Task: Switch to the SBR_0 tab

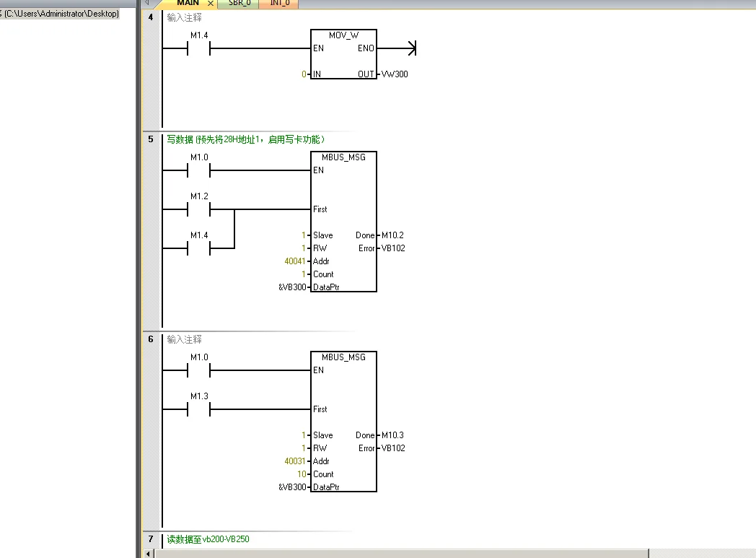Action: tap(239, 4)
